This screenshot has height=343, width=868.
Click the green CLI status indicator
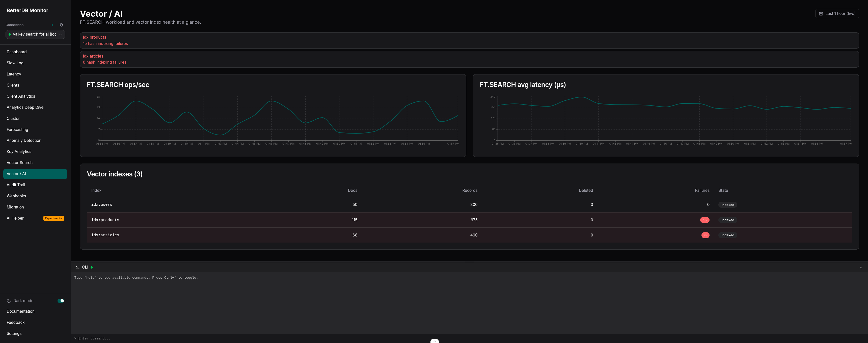[x=91, y=267]
